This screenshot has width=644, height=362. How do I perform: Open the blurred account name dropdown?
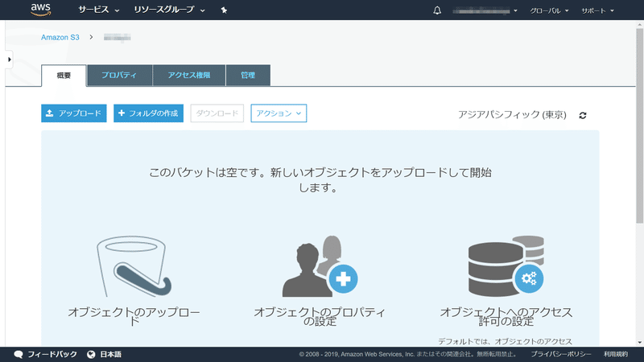[x=485, y=10]
